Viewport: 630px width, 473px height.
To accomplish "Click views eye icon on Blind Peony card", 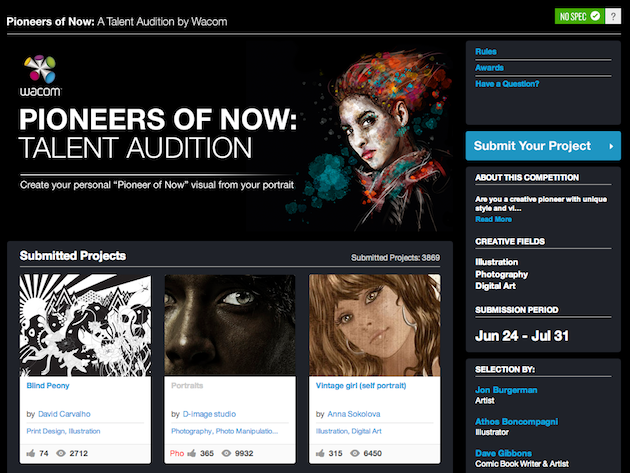I will point(61,453).
